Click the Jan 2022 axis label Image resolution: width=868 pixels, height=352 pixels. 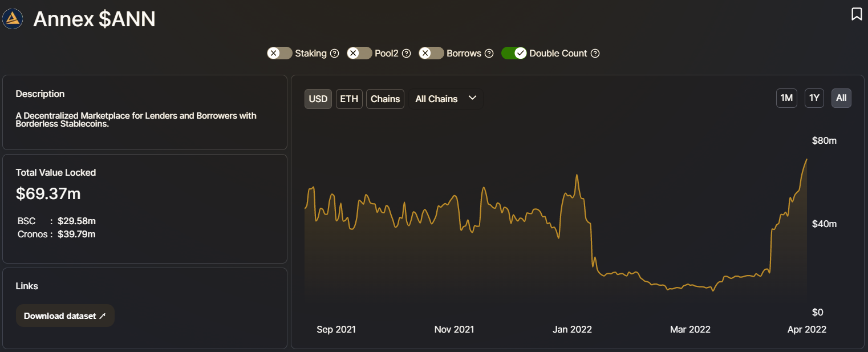click(x=573, y=329)
